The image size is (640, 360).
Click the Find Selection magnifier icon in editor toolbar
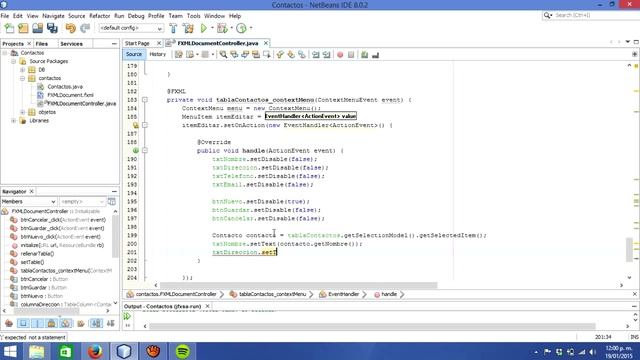pyautogui.click(x=223, y=55)
